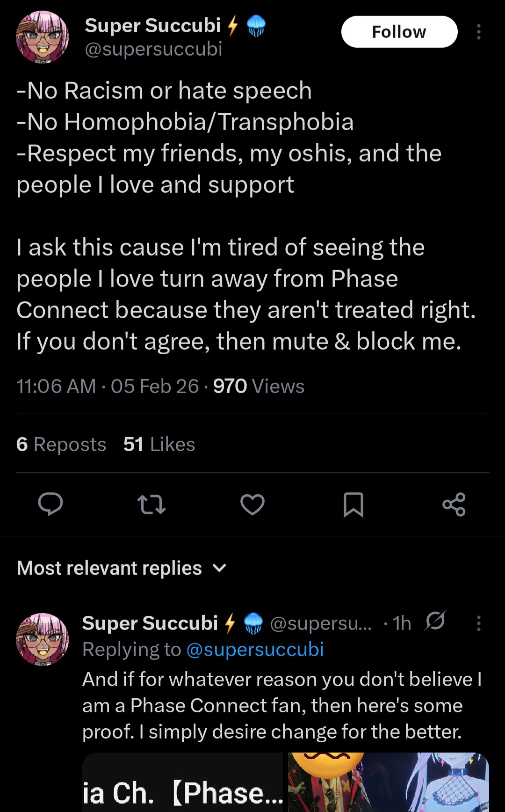The width and height of the screenshot is (505, 812).
Task: Tap the jellyfish badge next to Super Succubi
Action: tap(256, 26)
